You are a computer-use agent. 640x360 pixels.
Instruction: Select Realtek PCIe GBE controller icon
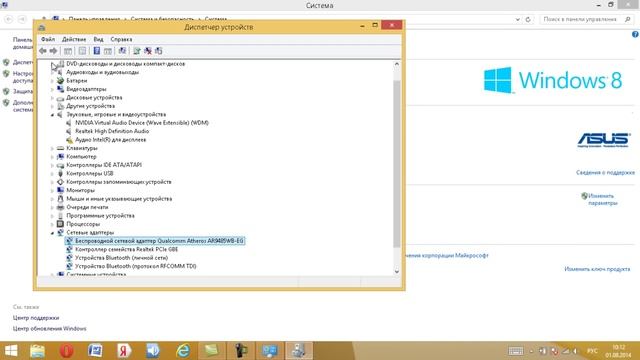(69, 249)
